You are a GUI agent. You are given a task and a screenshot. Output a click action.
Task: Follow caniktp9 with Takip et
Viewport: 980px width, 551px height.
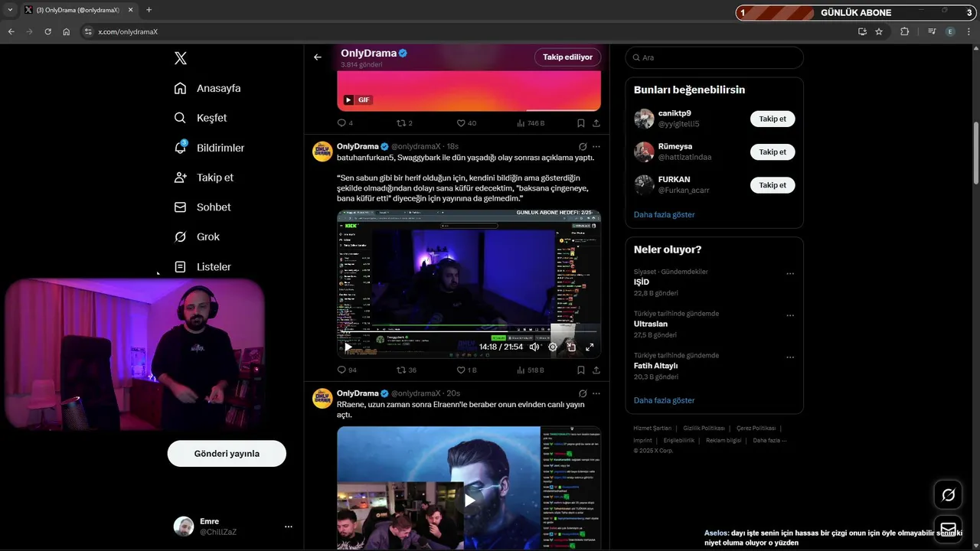[x=773, y=119]
